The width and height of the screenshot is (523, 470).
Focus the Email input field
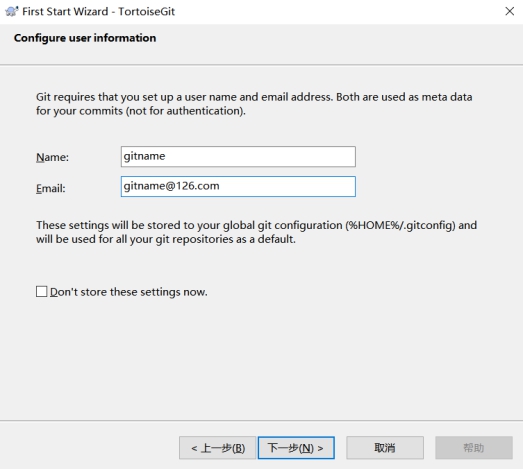[238, 186]
